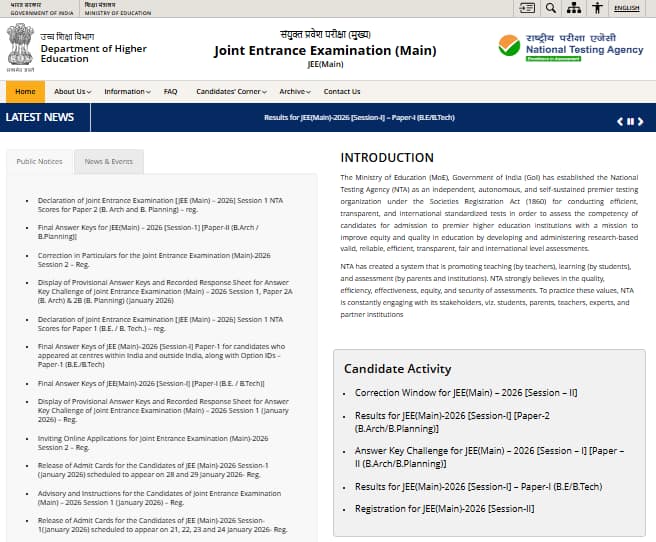Switch to the News & Events tab
Image resolution: width=656 pixels, height=542 pixels.
109,161
